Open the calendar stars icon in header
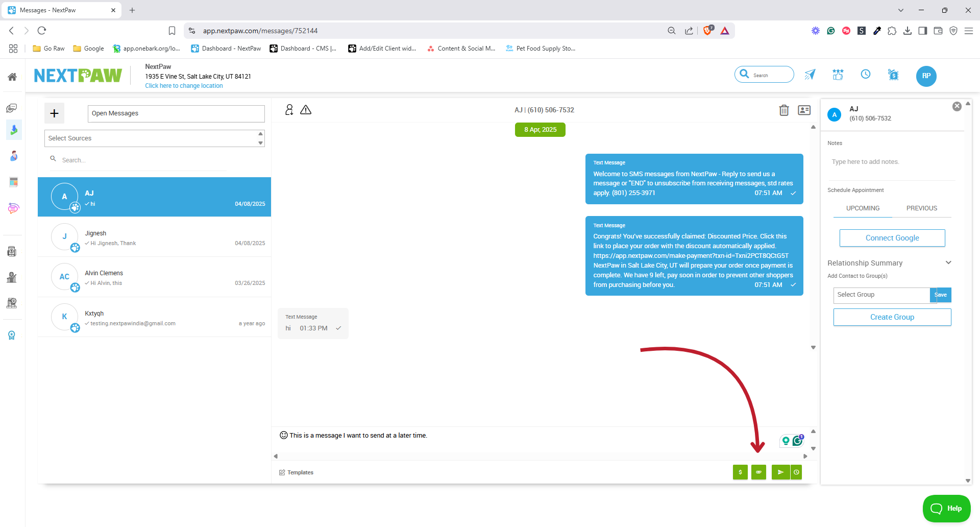This screenshot has width=980, height=527. (x=838, y=75)
